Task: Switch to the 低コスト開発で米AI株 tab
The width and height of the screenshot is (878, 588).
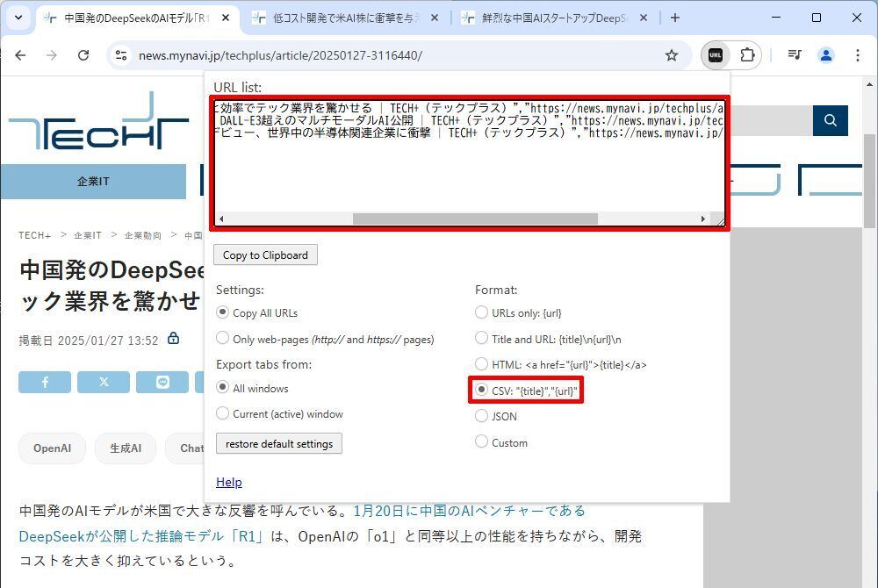Action: (x=343, y=18)
